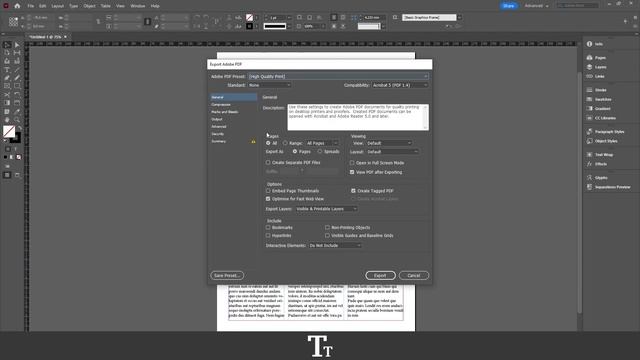Enable Create Separate PDF Files
The height and width of the screenshot is (360, 640).
[x=268, y=162]
